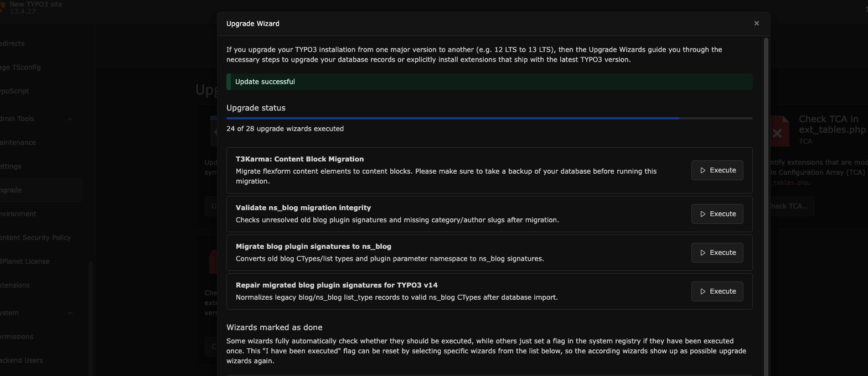This screenshot has height=376, width=868.
Task: Click the Check TCA red icon
Action: (x=777, y=132)
